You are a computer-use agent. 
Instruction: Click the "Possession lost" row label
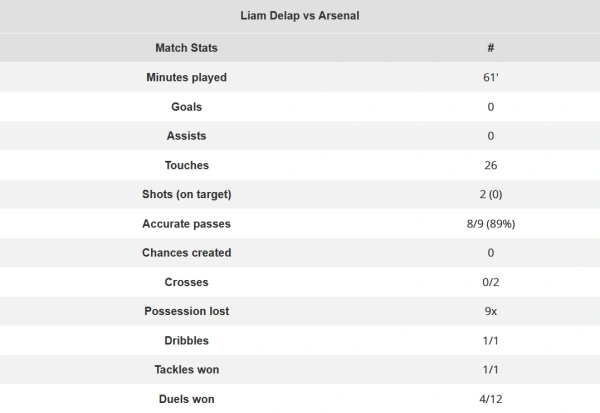click(186, 311)
